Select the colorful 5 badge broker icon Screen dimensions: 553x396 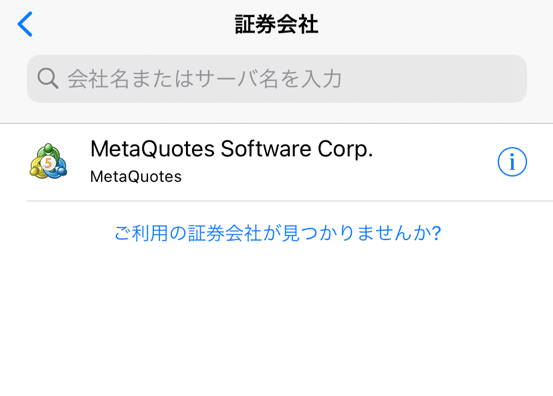(48, 161)
